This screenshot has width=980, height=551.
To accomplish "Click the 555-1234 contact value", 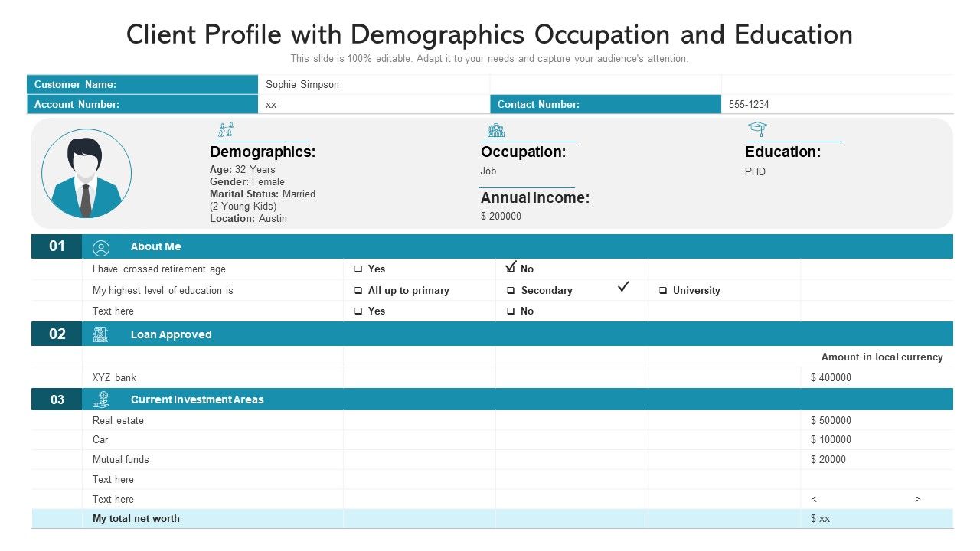I will point(749,105).
